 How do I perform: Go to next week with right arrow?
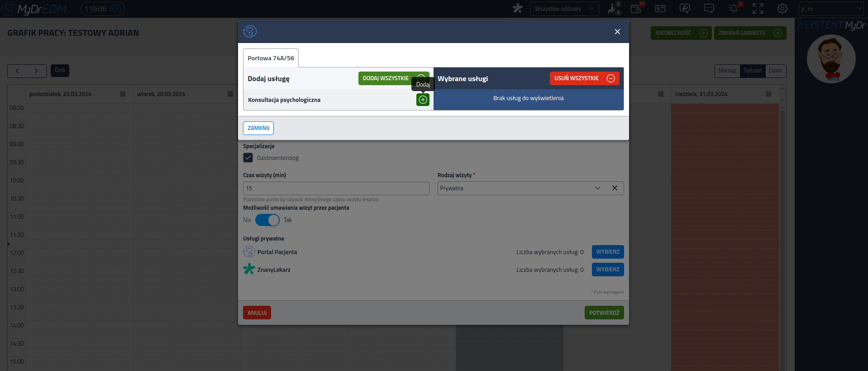37,71
